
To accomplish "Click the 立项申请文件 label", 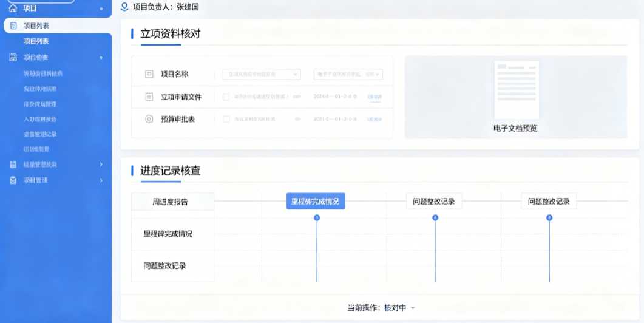I will click(x=181, y=97).
